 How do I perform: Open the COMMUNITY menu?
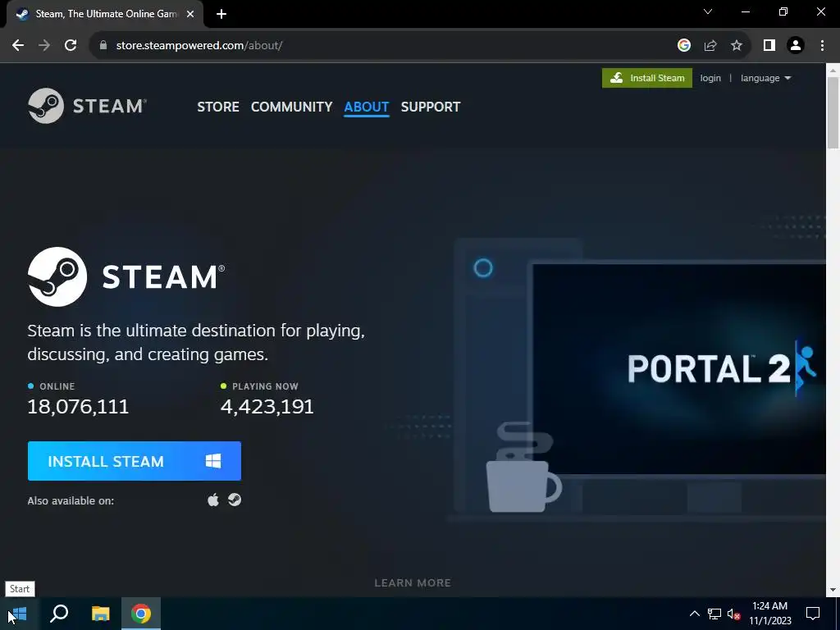pyautogui.click(x=291, y=107)
